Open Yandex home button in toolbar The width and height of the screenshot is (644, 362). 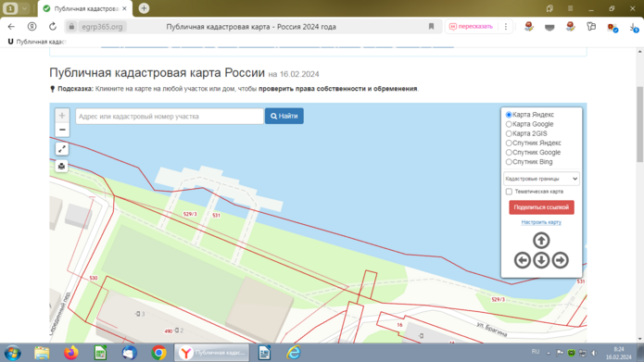(32, 27)
